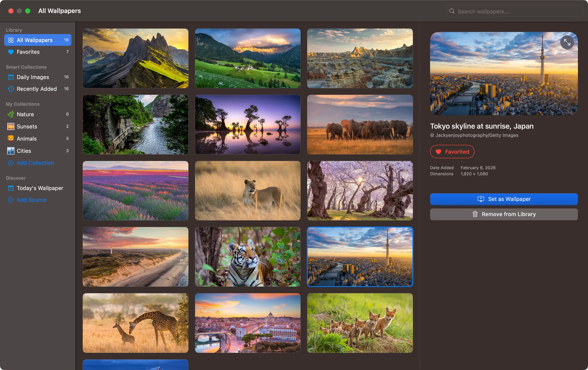The height and width of the screenshot is (370, 588).
Task: Open the Nature collection
Action: click(x=38, y=114)
